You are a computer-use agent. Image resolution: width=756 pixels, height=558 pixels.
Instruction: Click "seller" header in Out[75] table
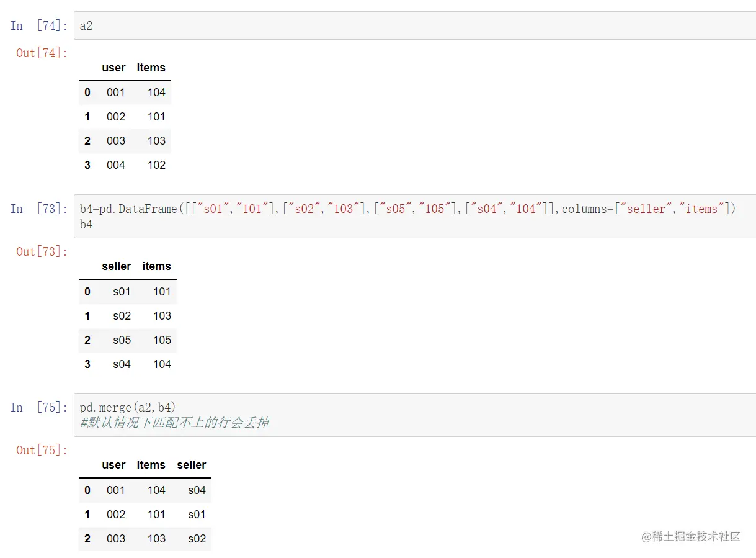(x=192, y=465)
